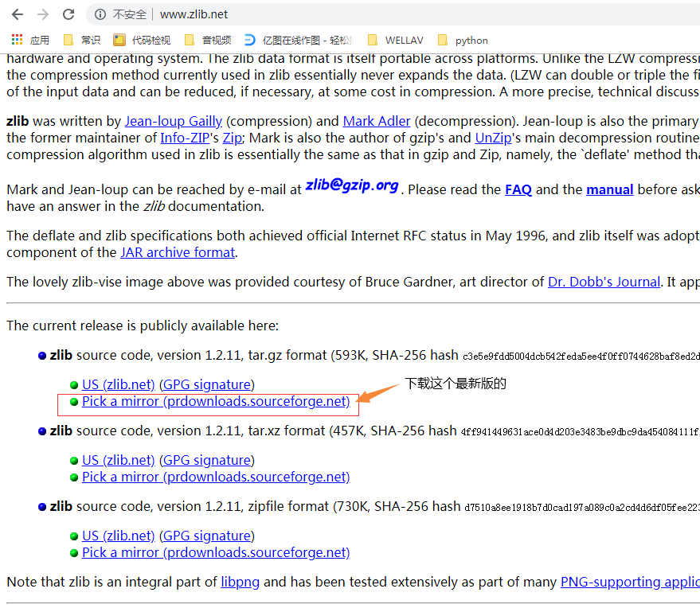Open the python bookmark folder
Screen dimensions: 700x608
coord(463,40)
